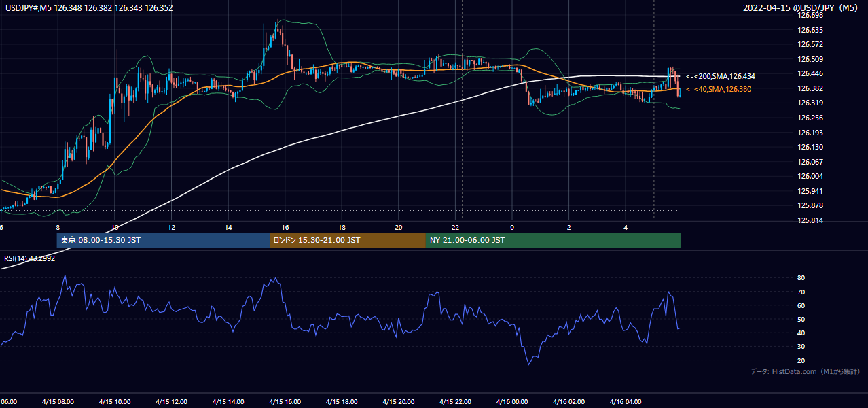Click the RSI scale value 70
This screenshot has height=408, width=868.
tap(801, 292)
